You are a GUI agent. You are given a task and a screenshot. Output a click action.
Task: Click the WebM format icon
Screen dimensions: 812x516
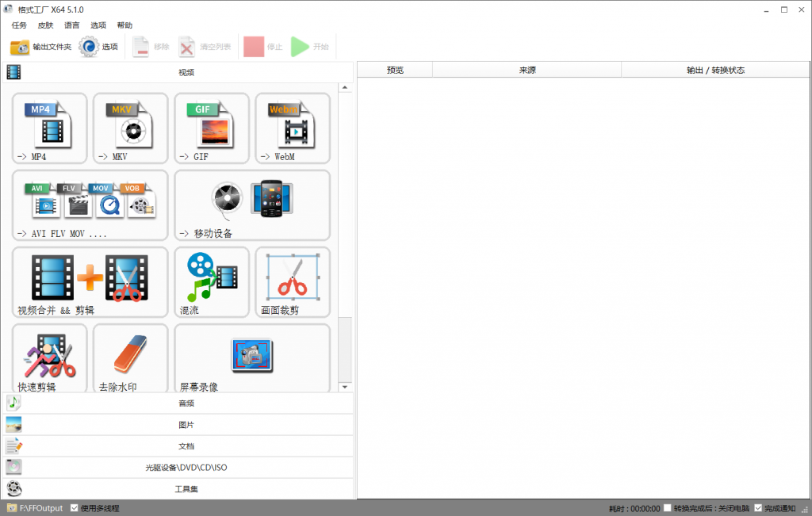click(292, 128)
